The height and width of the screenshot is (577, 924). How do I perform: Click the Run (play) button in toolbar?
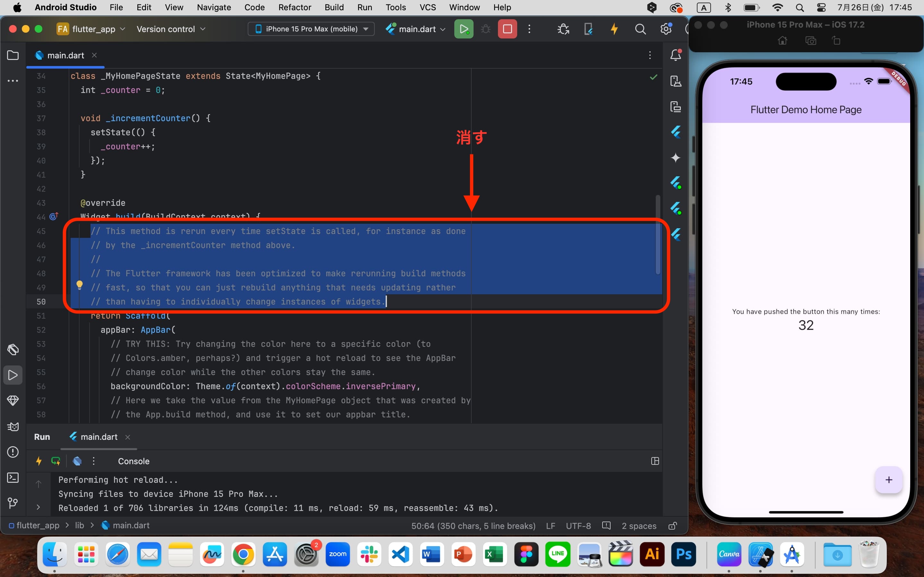(464, 29)
